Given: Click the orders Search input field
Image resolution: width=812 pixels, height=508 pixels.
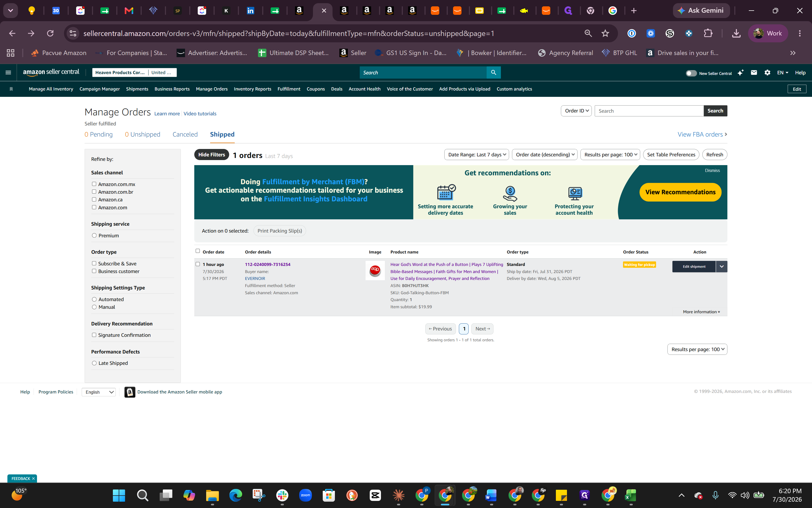Looking at the screenshot, I should [x=649, y=111].
